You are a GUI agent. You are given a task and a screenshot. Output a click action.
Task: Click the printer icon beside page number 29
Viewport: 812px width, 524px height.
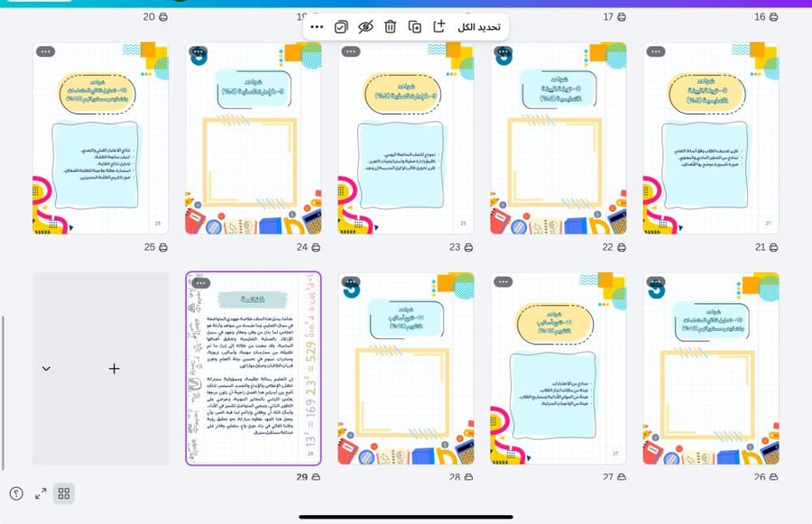point(316,477)
